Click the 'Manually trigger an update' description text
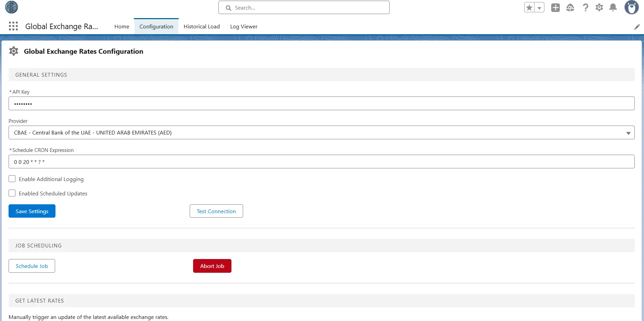644x321 pixels. click(89, 317)
